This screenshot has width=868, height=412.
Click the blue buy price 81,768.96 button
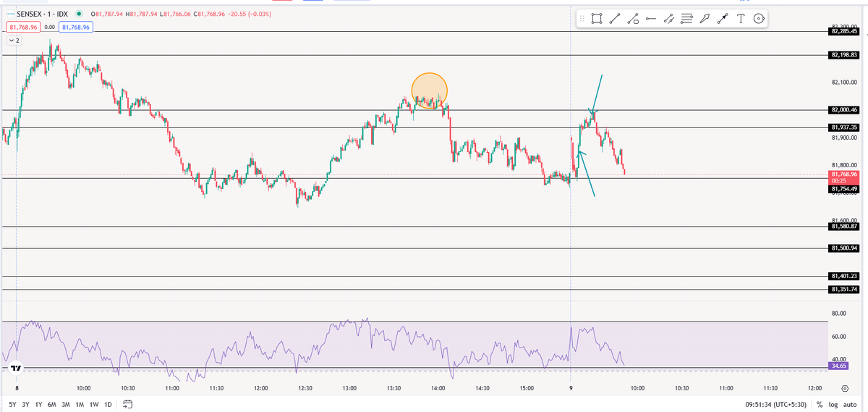tap(76, 27)
